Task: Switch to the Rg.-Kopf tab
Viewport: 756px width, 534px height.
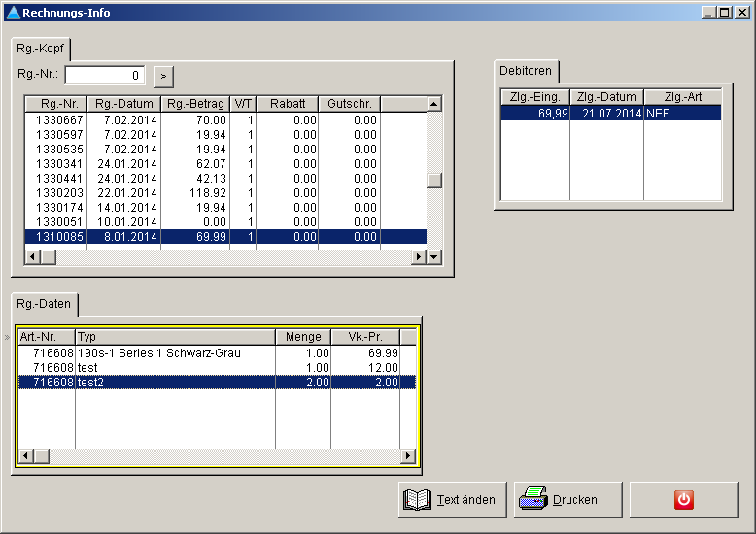Action: tap(40, 49)
